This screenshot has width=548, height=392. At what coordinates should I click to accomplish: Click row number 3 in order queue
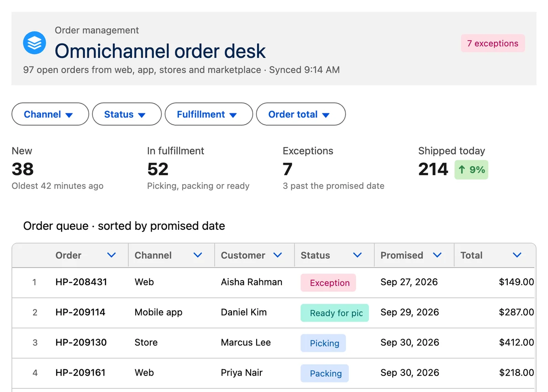tap(35, 343)
